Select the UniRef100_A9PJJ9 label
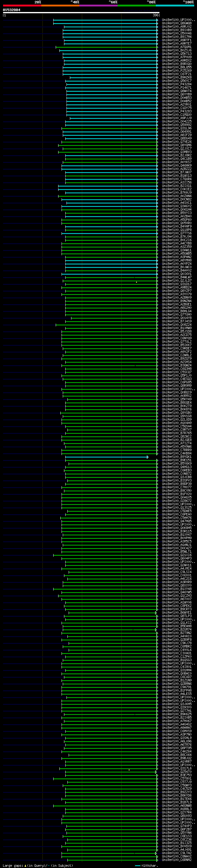 coord(176,118)
